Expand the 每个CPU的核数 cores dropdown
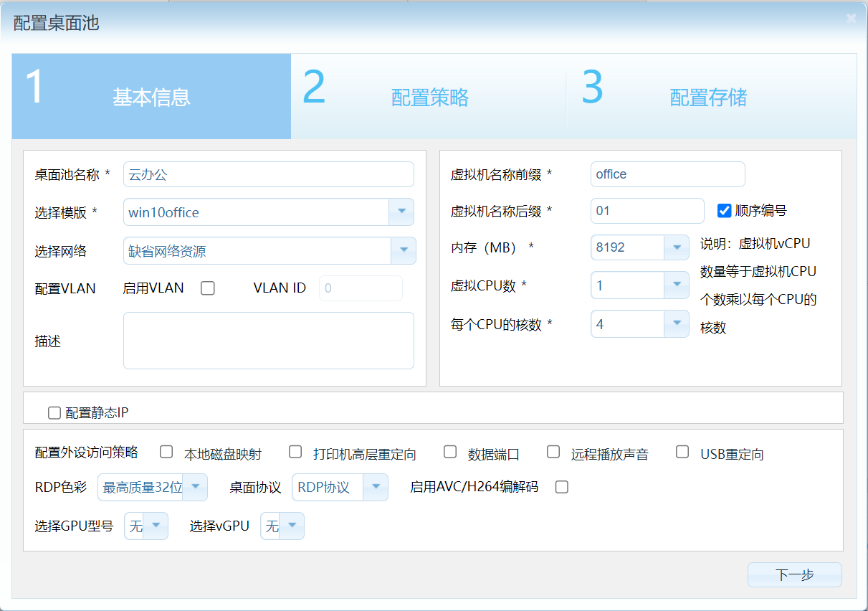The width and height of the screenshot is (868, 611). [x=675, y=323]
